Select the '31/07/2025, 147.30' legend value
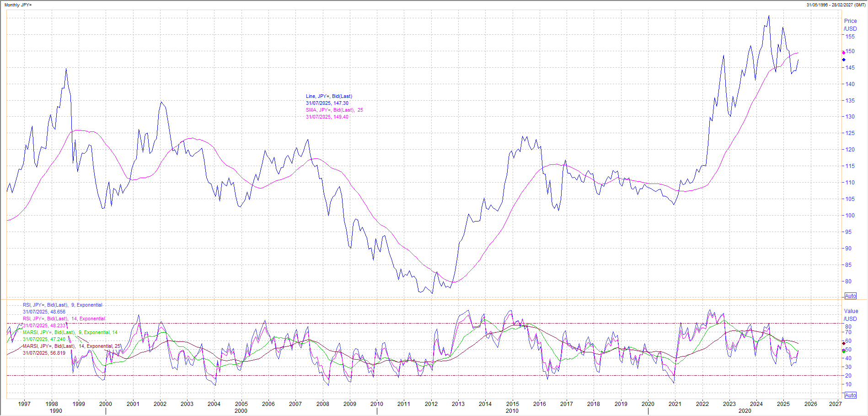 (x=327, y=103)
